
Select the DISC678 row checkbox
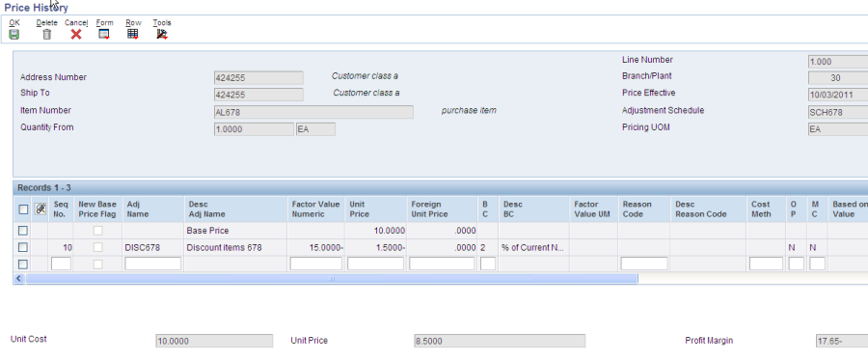click(23, 247)
